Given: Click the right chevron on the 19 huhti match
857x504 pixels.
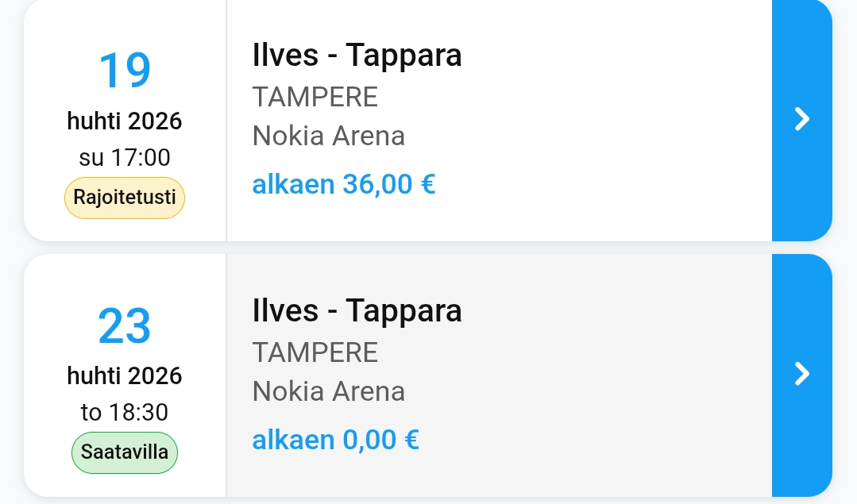Looking at the screenshot, I should (x=802, y=119).
